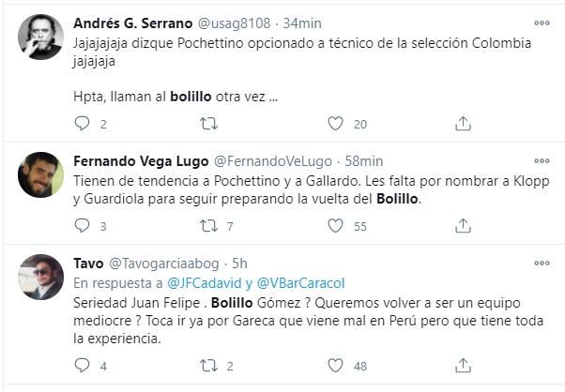
Task: Share Tavo's tweet
Action: (x=463, y=365)
